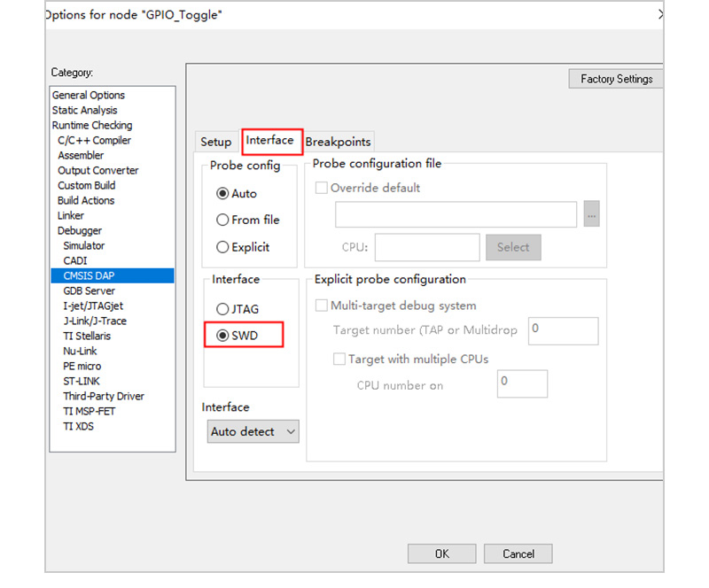Enable Target with multiple CPUs

coord(339,360)
